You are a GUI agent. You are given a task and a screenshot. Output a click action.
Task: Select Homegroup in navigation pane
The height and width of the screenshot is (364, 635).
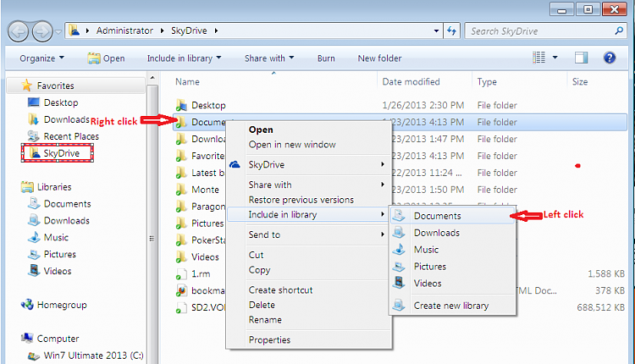point(54,305)
